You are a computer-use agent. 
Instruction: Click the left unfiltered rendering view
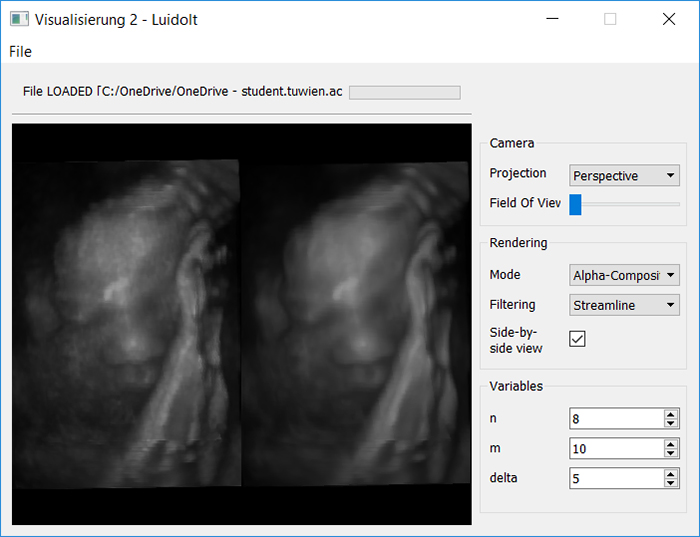126,324
